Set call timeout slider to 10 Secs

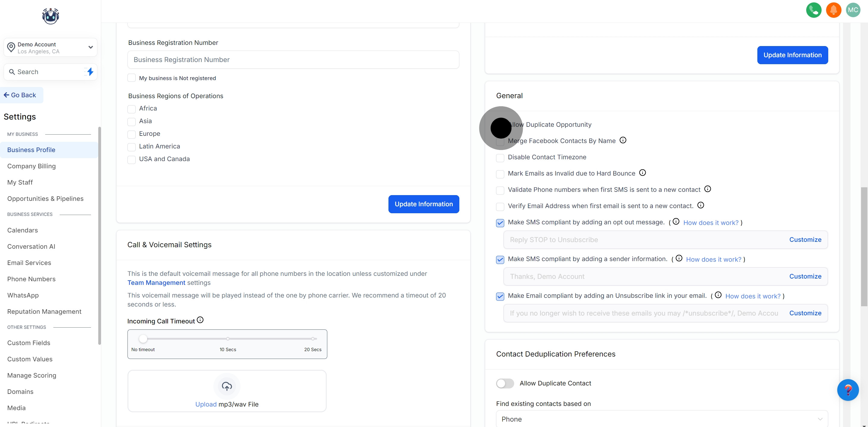tap(228, 339)
